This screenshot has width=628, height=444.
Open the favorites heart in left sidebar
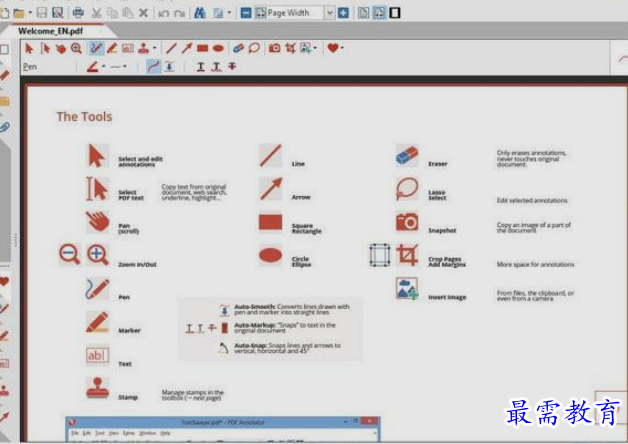coord(4,281)
